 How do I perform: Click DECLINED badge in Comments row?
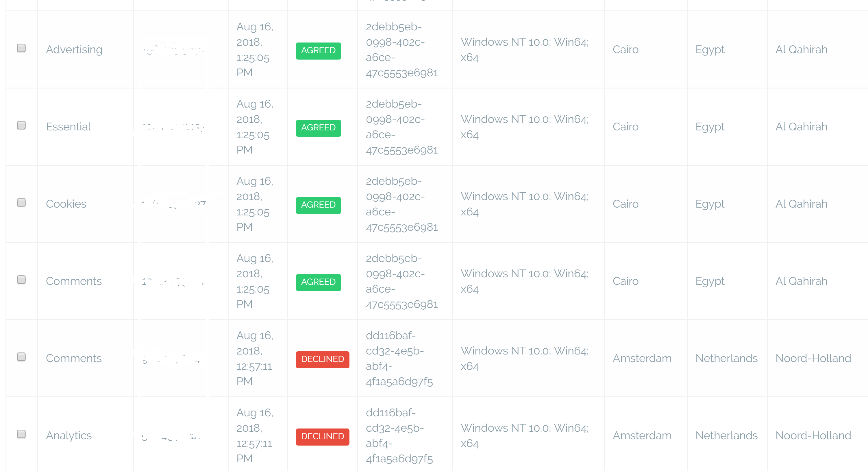[323, 359]
